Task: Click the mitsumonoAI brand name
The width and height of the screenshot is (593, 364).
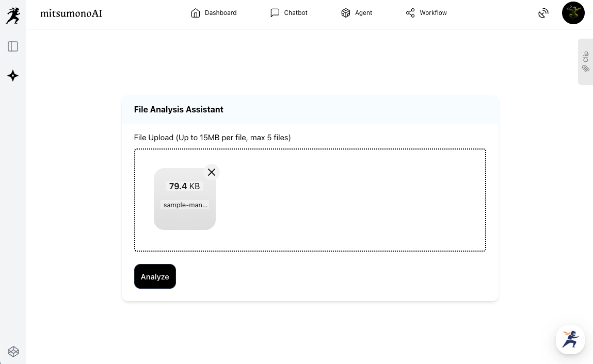Action: pyautogui.click(x=71, y=13)
